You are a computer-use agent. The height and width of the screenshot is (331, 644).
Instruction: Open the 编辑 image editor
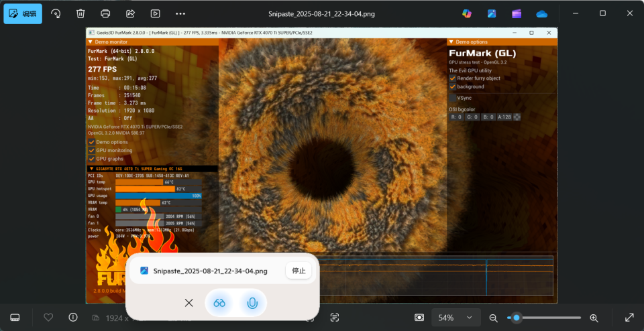pyautogui.click(x=23, y=13)
